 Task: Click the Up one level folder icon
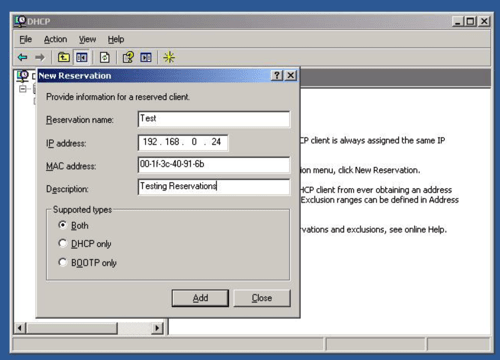63,57
